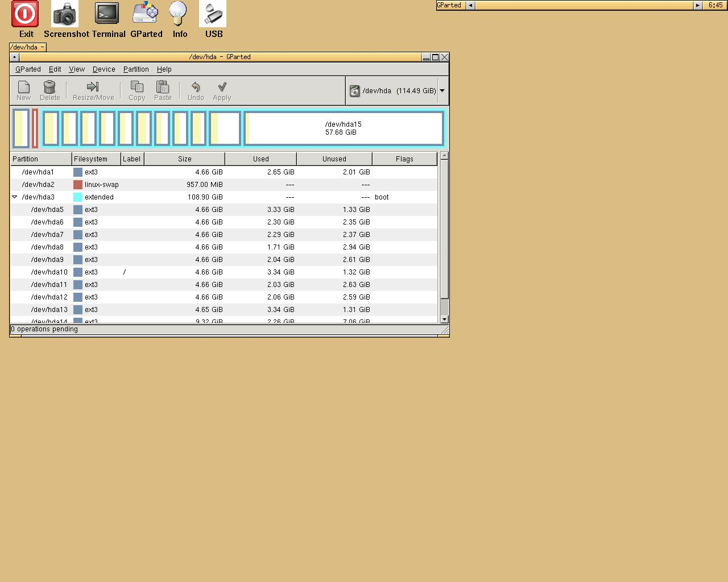Select the /dev/hda10 partition row
This screenshot has width=728, height=582.
click(224, 272)
